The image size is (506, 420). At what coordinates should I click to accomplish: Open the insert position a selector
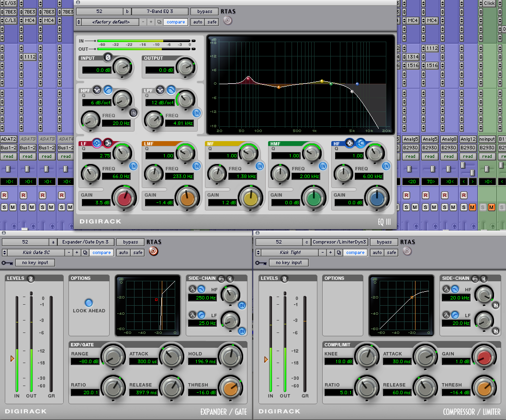click(x=53, y=242)
